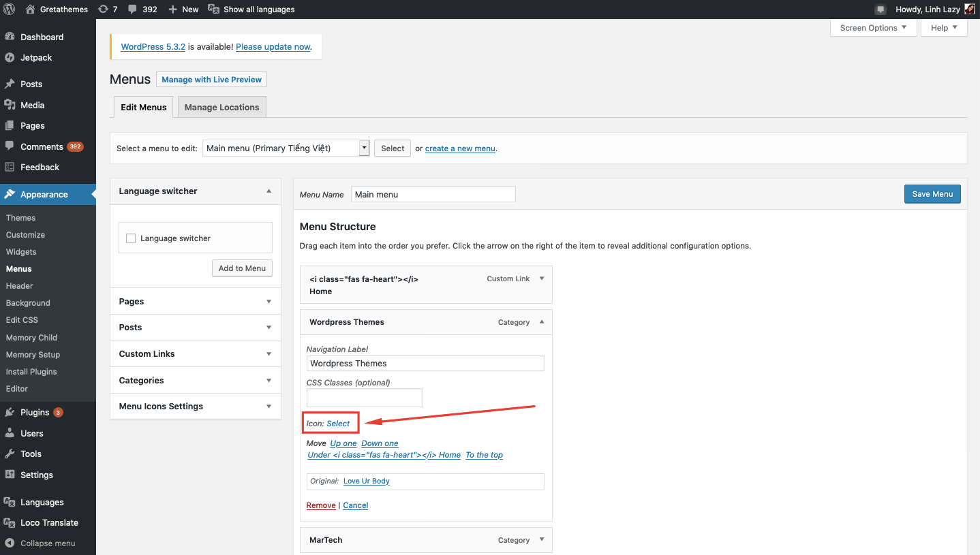Expand the Pages panel
Image resolution: width=980 pixels, height=555 pixels.
pyautogui.click(x=269, y=301)
